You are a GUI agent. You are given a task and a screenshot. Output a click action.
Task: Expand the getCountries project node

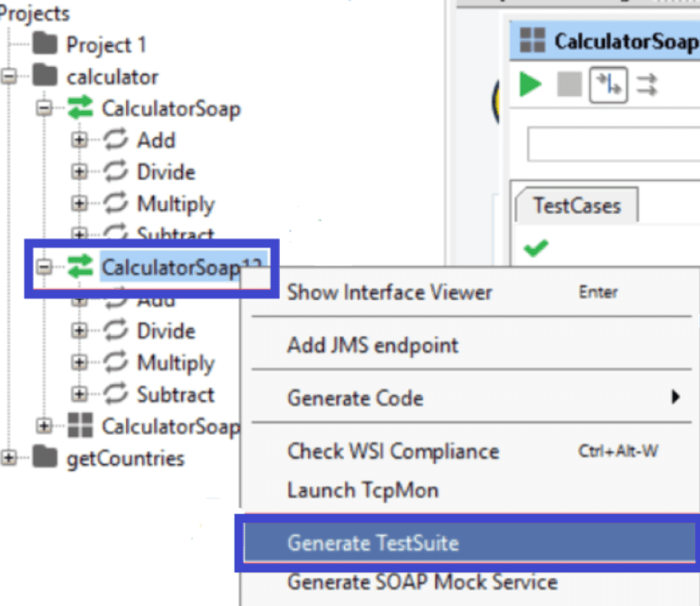[9, 459]
